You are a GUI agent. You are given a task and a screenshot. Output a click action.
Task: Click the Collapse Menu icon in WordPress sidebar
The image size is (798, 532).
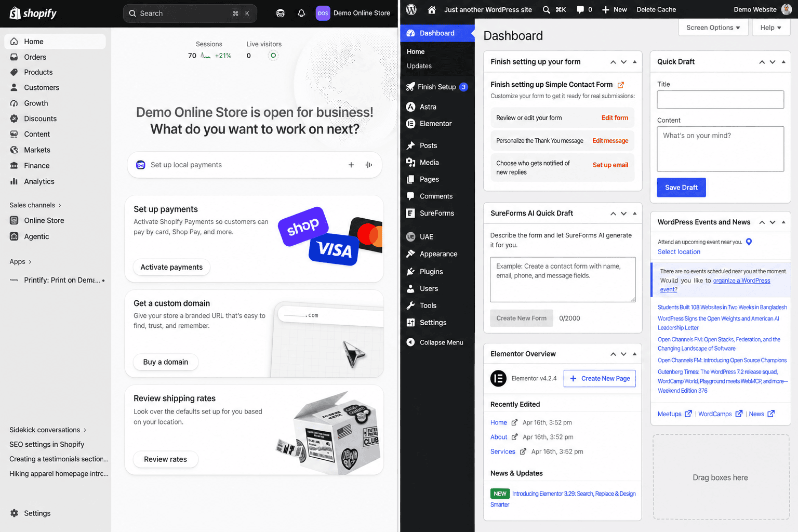click(410, 342)
